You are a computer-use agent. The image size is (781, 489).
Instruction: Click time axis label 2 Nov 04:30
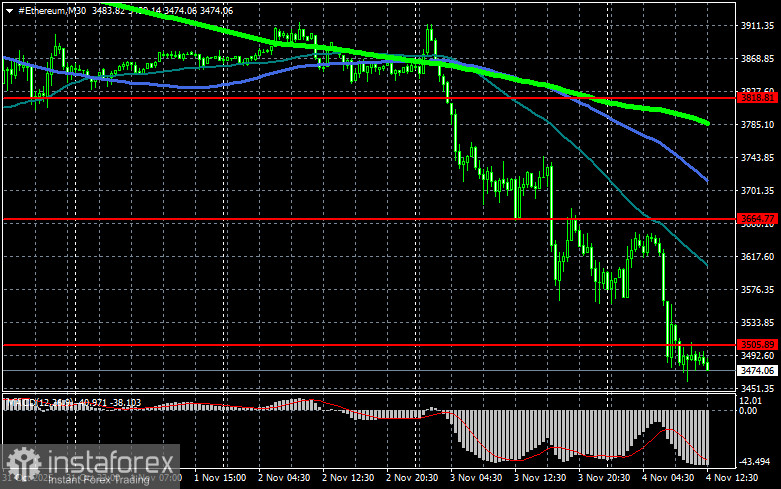pyautogui.click(x=284, y=478)
